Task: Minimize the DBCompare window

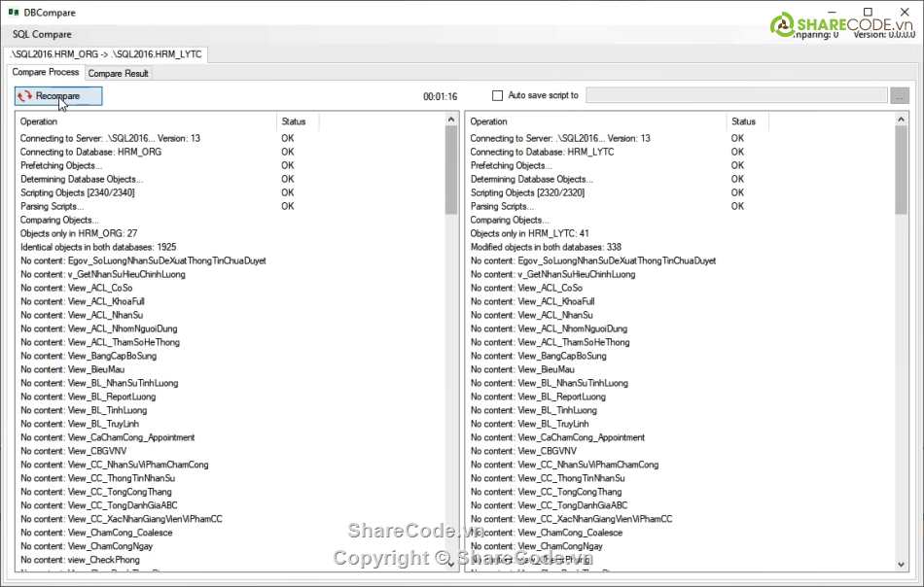Action: 832,12
